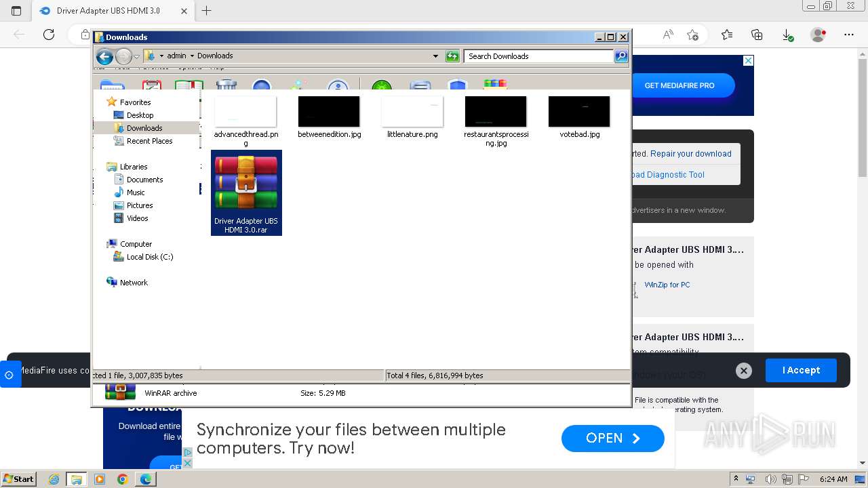Open Edge Settings and more menu
868x488 pixels.
pos(848,35)
